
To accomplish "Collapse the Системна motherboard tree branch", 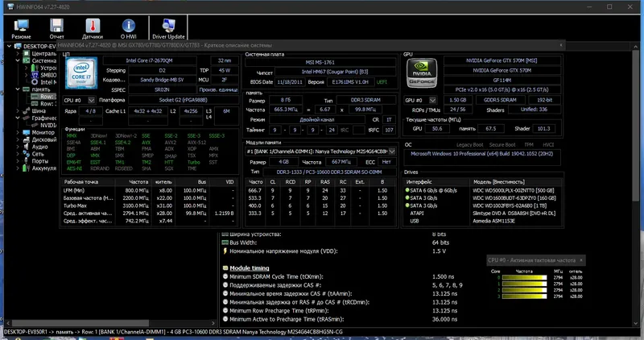I will 18,60.
